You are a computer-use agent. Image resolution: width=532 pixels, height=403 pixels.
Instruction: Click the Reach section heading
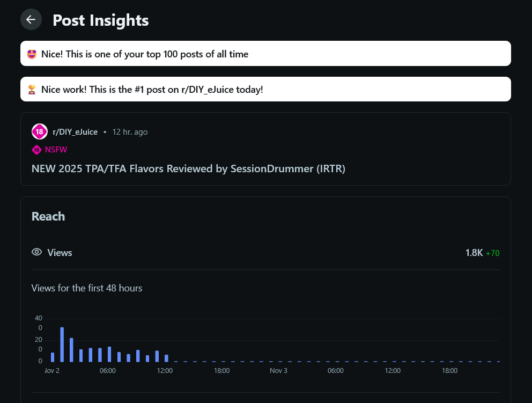[48, 216]
